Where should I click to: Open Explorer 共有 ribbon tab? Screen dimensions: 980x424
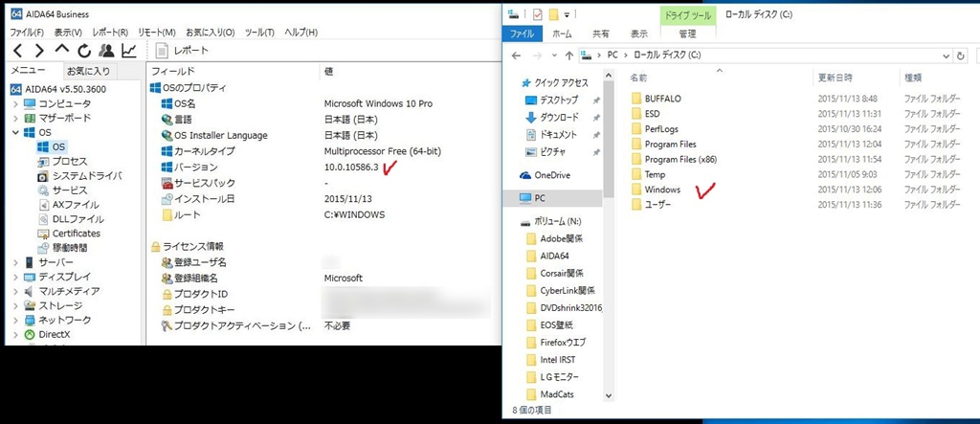click(601, 33)
